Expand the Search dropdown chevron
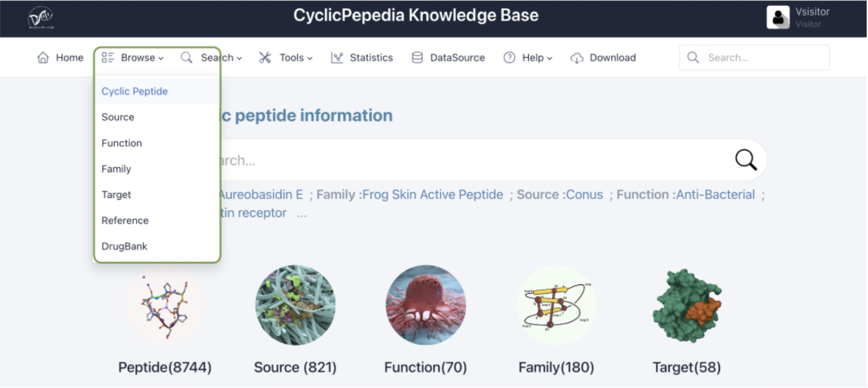Image resolution: width=868 pixels, height=388 pixels. pyautogui.click(x=239, y=59)
